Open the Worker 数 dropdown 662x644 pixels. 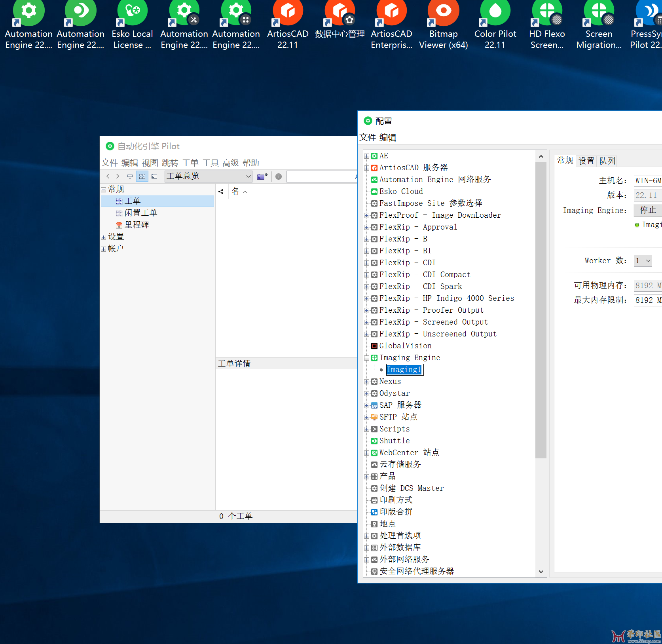tap(643, 261)
